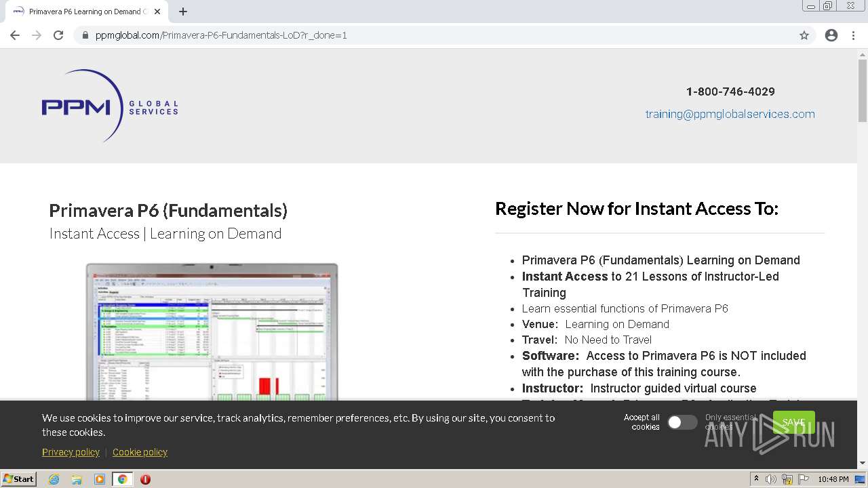Screen dimensions: 868x488
Task: Click the address bar URL
Action: tap(221, 35)
